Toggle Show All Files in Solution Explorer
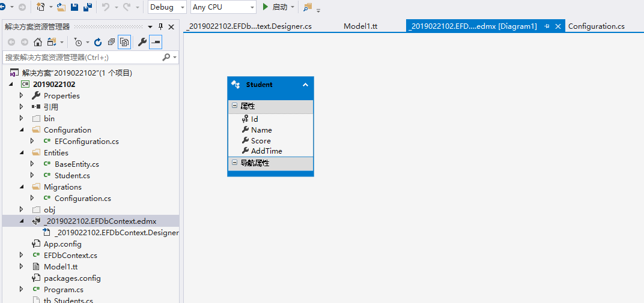Screen dimensions: 644x303 [124, 42]
